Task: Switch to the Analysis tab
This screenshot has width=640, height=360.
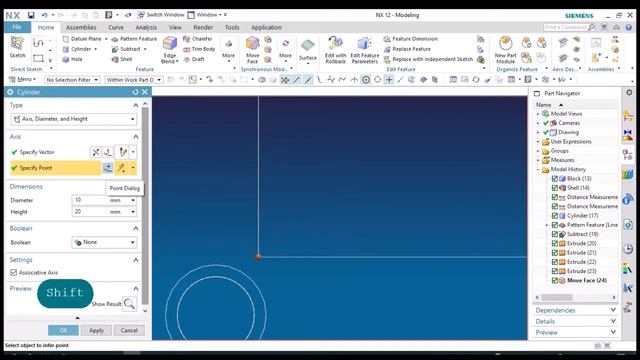Action: tap(146, 27)
